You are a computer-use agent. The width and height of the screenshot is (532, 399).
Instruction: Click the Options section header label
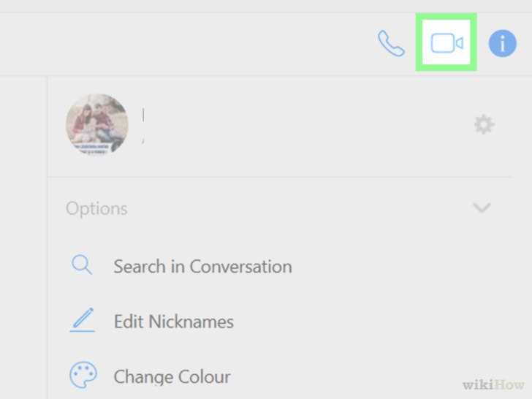96,208
